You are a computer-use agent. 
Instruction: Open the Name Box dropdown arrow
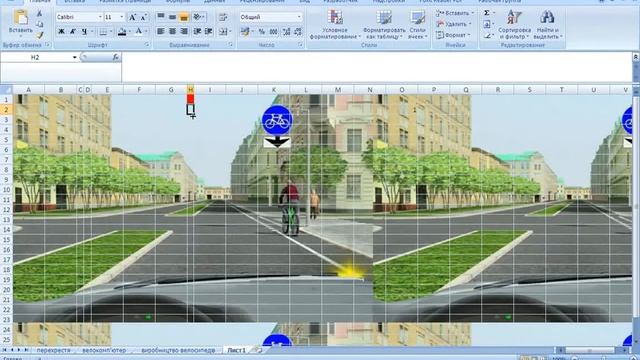click(74, 58)
